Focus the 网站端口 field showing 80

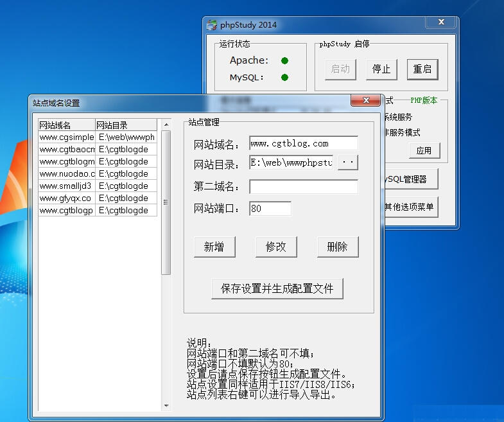(270, 208)
